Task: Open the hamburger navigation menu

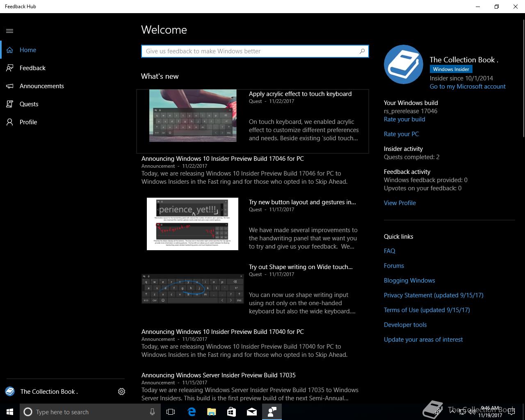Action: [x=10, y=31]
